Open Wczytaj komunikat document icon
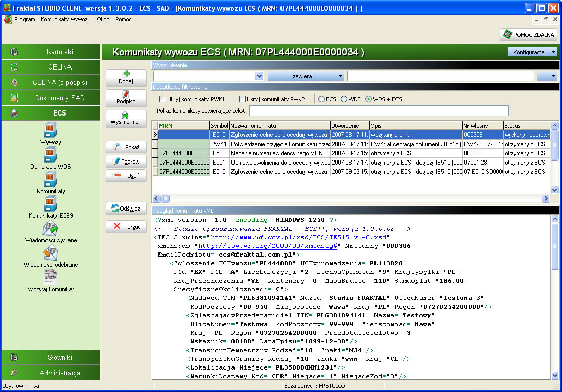This screenshot has height=392, width=562. [51, 277]
